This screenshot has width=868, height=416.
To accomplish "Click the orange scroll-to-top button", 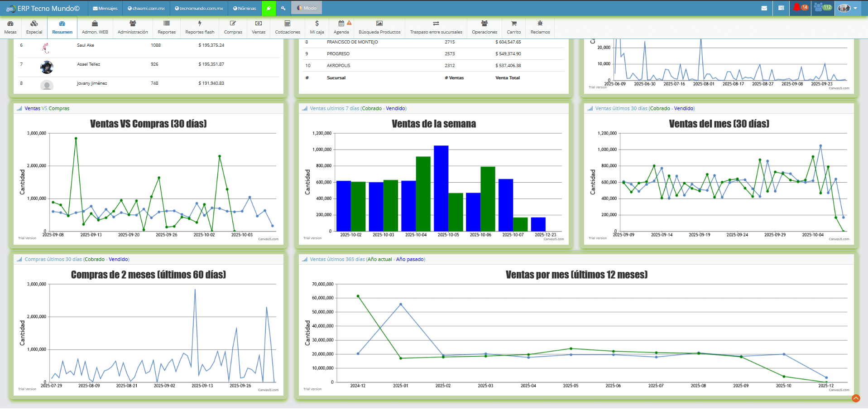I will (856, 398).
